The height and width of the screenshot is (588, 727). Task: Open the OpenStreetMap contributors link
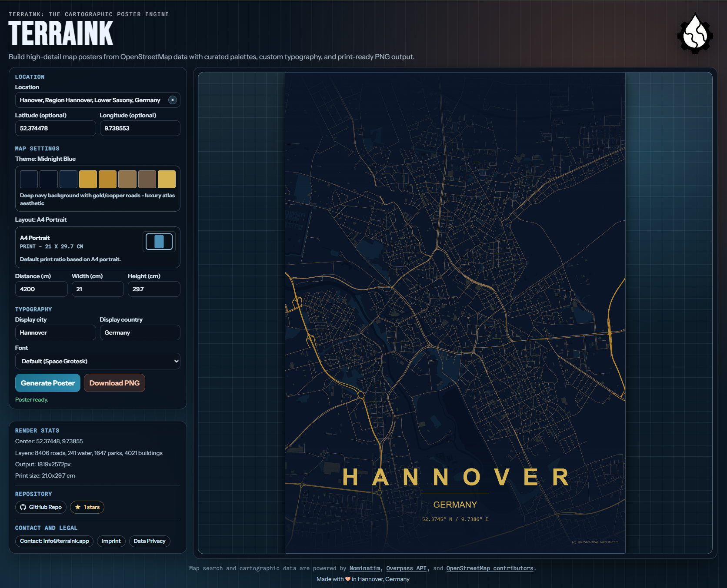click(x=490, y=568)
